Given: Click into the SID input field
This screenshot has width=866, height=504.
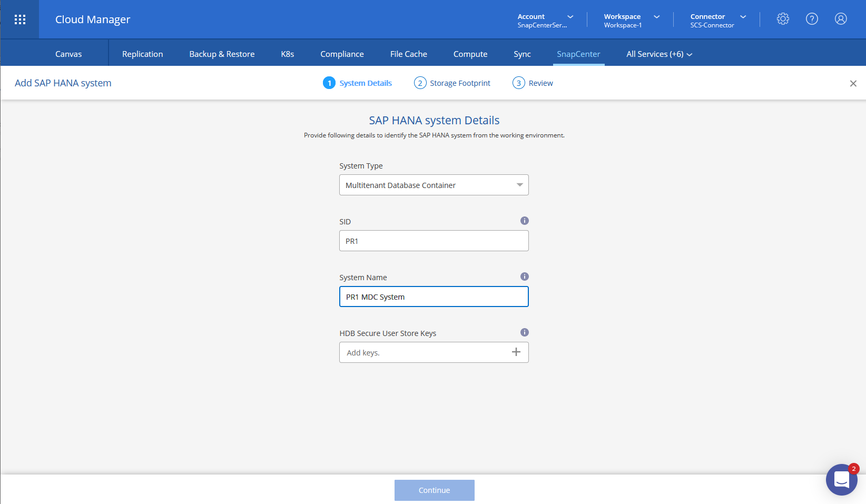Looking at the screenshot, I should coord(434,241).
